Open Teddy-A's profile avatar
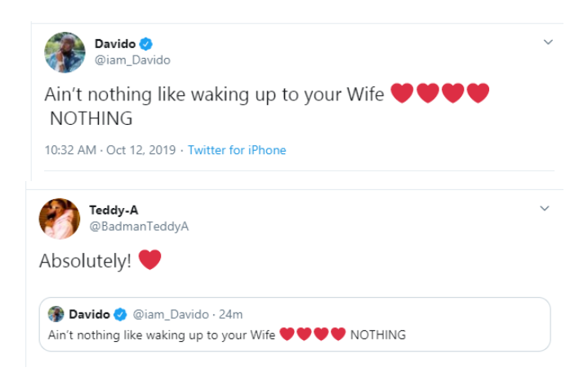This screenshot has width=588, height=385. pyautogui.click(x=60, y=218)
